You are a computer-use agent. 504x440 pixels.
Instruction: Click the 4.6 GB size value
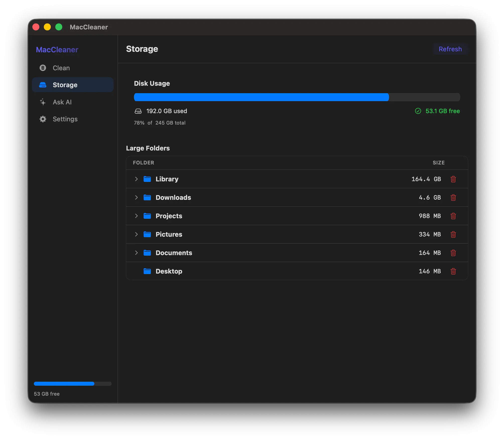click(x=430, y=198)
